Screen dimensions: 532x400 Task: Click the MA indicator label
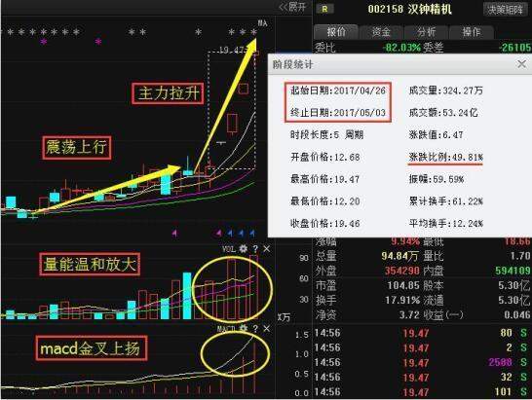pyautogui.click(x=262, y=23)
